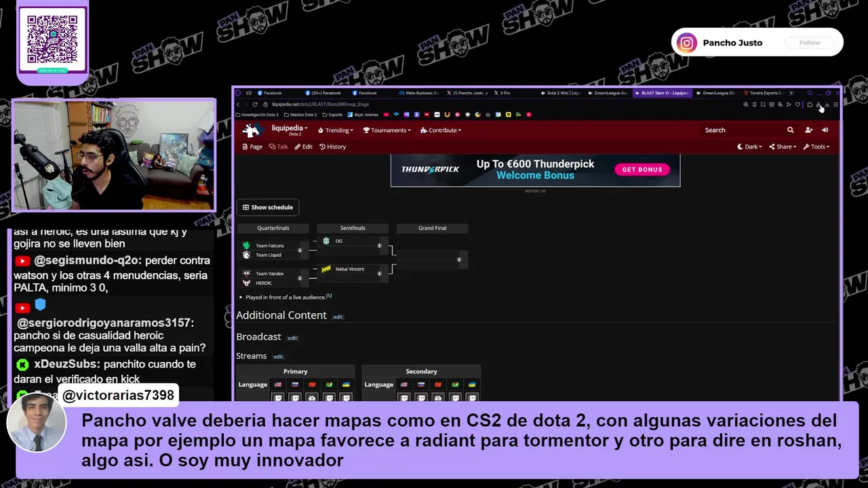This screenshot has height=488, width=868.
Task: Click HEROIC logo in bracket
Action: click(246, 283)
